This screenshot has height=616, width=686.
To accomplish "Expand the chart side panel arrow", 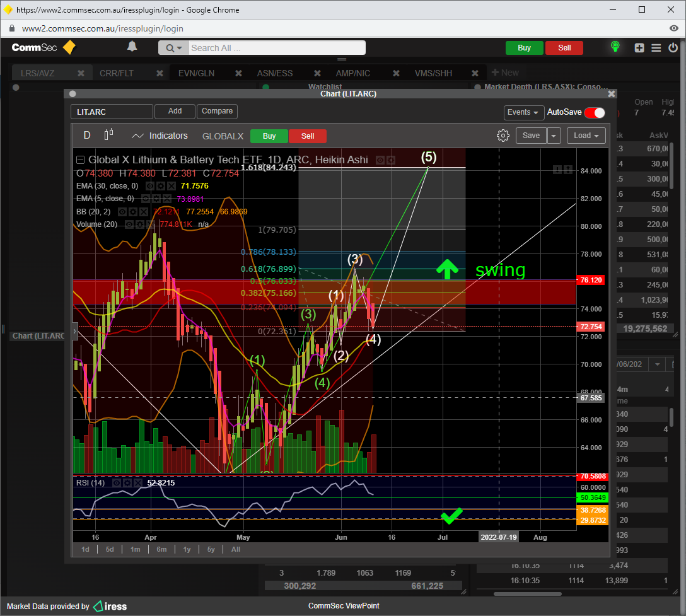I will point(74,332).
